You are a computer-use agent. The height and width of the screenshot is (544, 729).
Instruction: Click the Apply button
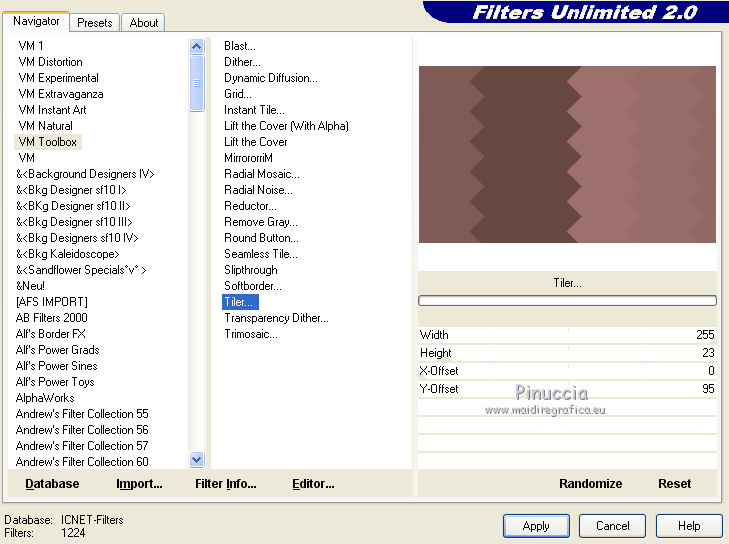tap(536, 526)
